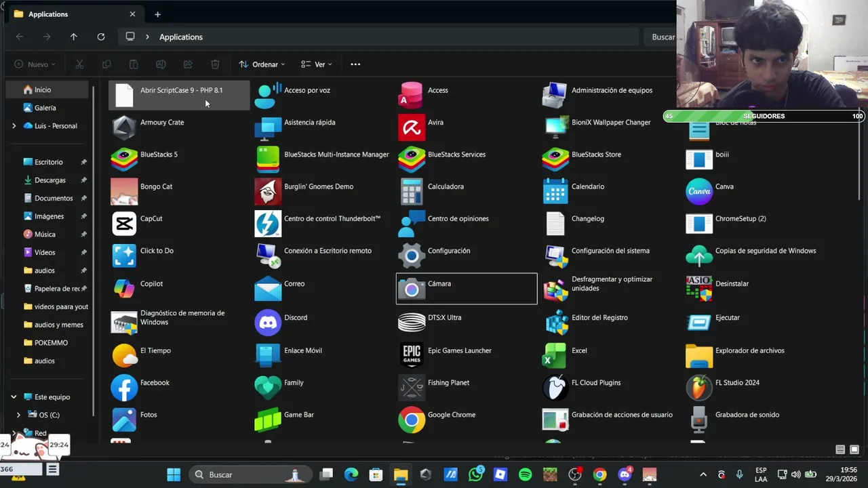Image resolution: width=868 pixels, height=488 pixels.
Task: Open the Epic Games Launcher icon
Action: [412, 355]
